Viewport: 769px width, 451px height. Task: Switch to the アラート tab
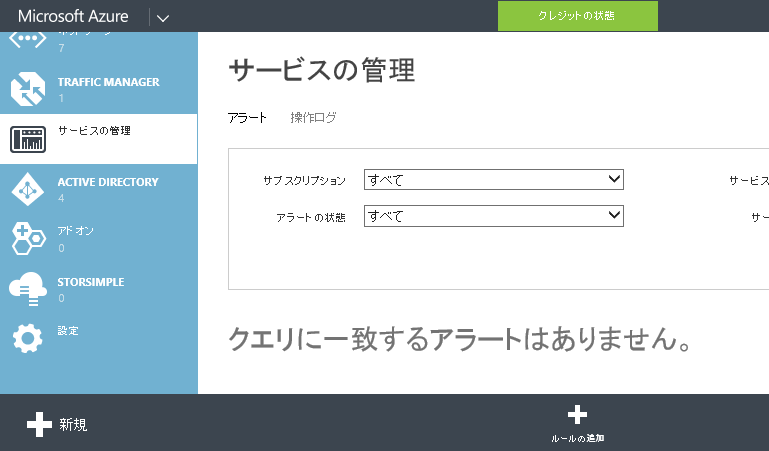pyautogui.click(x=247, y=118)
